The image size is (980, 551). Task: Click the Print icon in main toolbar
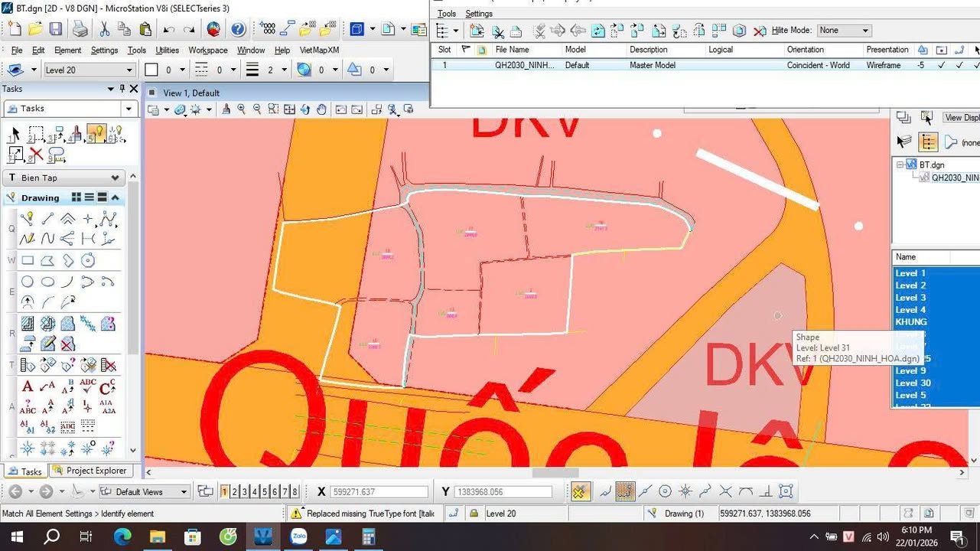click(x=80, y=30)
